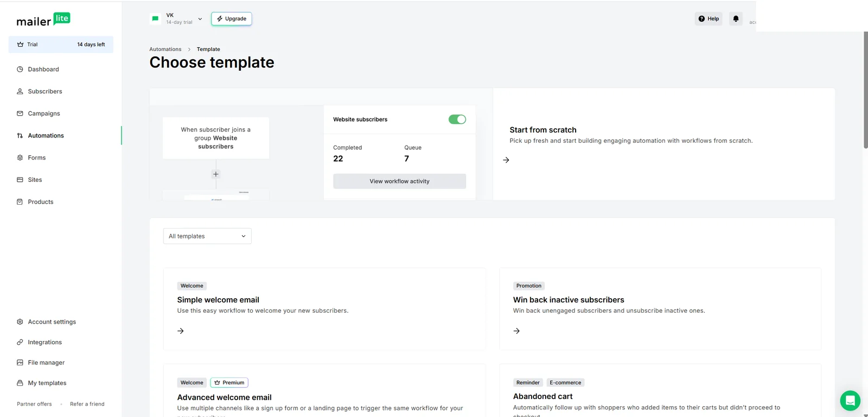Click the File manager image icon
This screenshot has height=417, width=868.
tap(20, 363)
